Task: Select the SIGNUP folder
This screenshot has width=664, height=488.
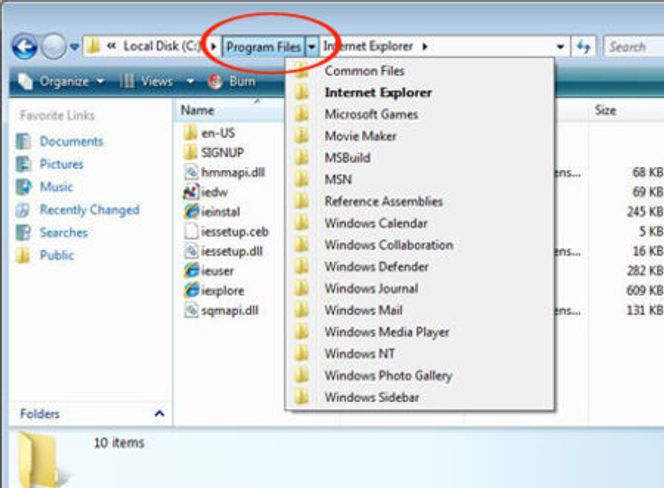Action: tap(214, 152)
